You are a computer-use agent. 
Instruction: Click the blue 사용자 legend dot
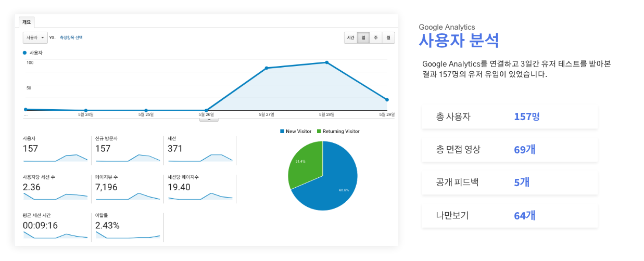24,53
